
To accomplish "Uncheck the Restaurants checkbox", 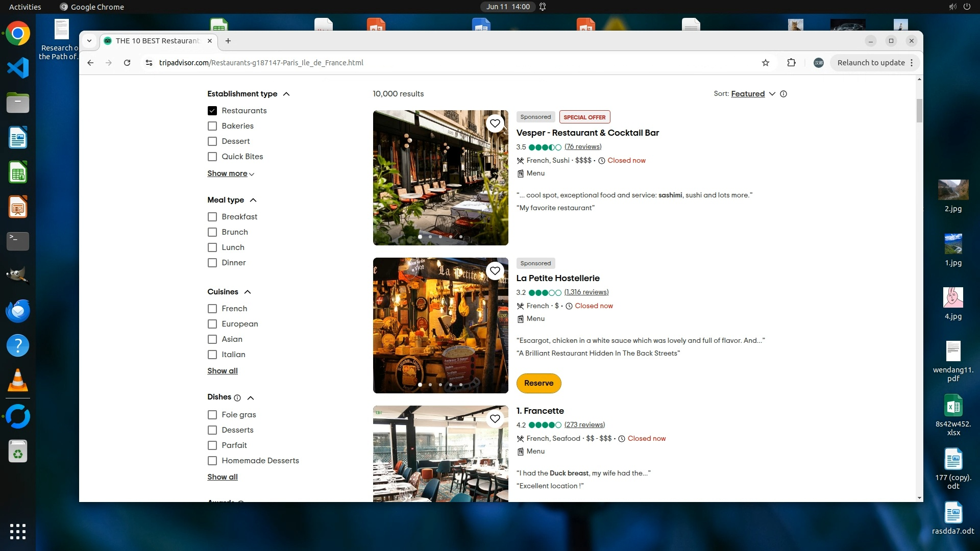I will 212,111.
